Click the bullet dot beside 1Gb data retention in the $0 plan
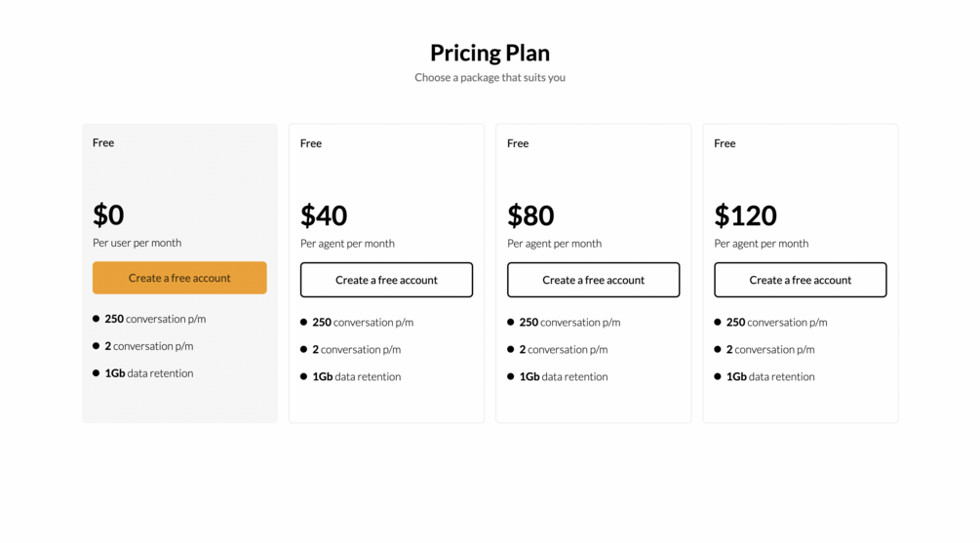The image size is (980, 543). point(97,373)
